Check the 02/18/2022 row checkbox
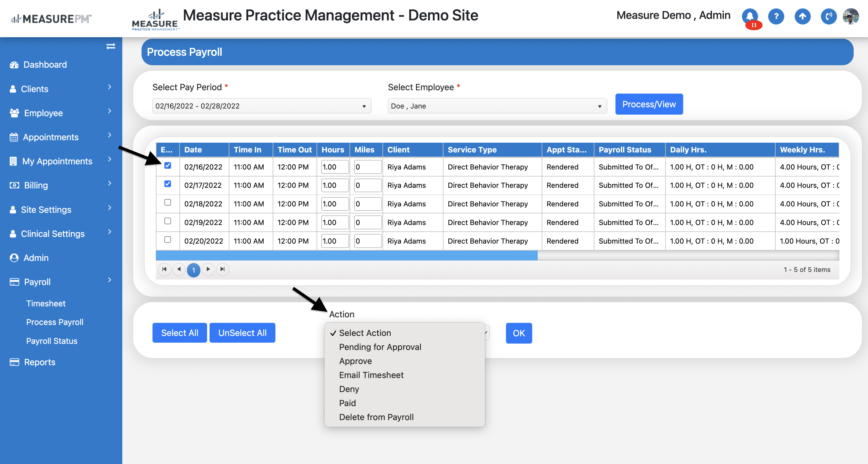This screenshot has height=464, width=868. [x=167, y=202]
